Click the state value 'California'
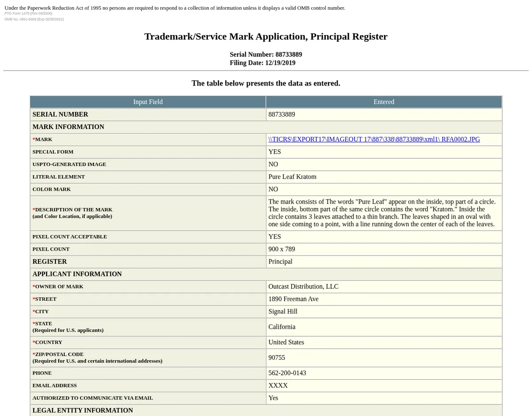Image resolution: width=532 pixels, height=416 pixels. click(282, 327)
